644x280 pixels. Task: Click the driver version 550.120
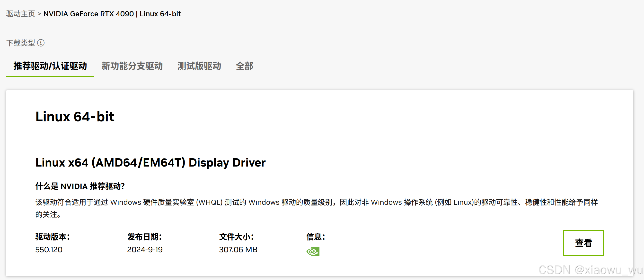[x=49, y=250]
